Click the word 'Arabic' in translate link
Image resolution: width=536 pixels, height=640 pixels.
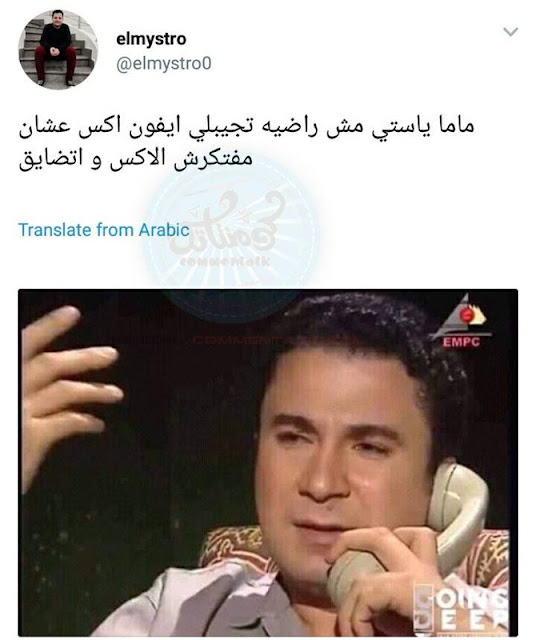click(164, 230)
